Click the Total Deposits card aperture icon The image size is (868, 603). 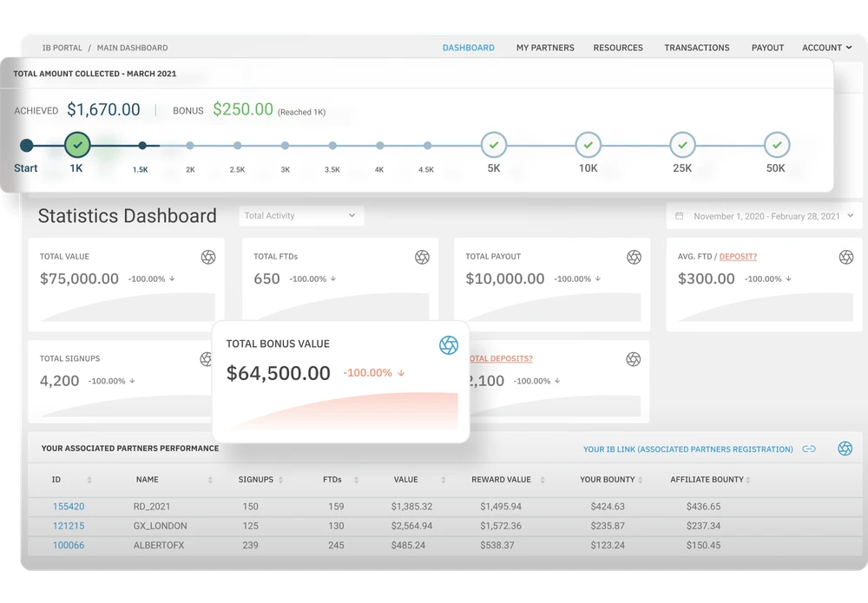tap(634, 359)
